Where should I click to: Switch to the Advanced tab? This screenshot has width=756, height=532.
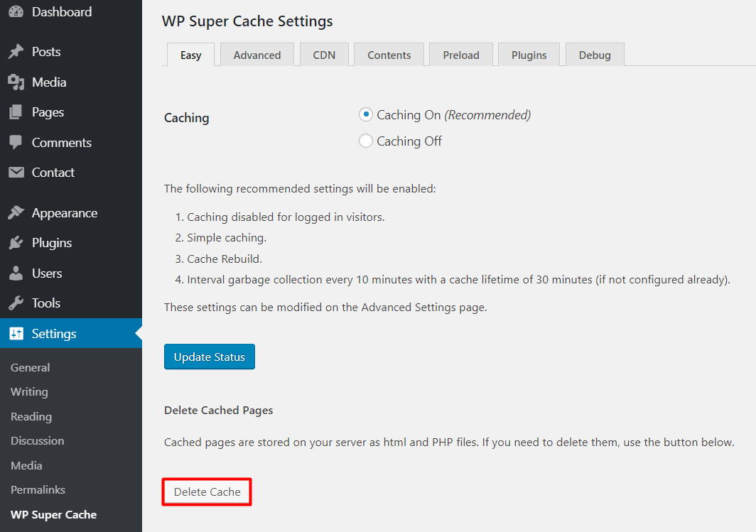click(x=256, y=54)
